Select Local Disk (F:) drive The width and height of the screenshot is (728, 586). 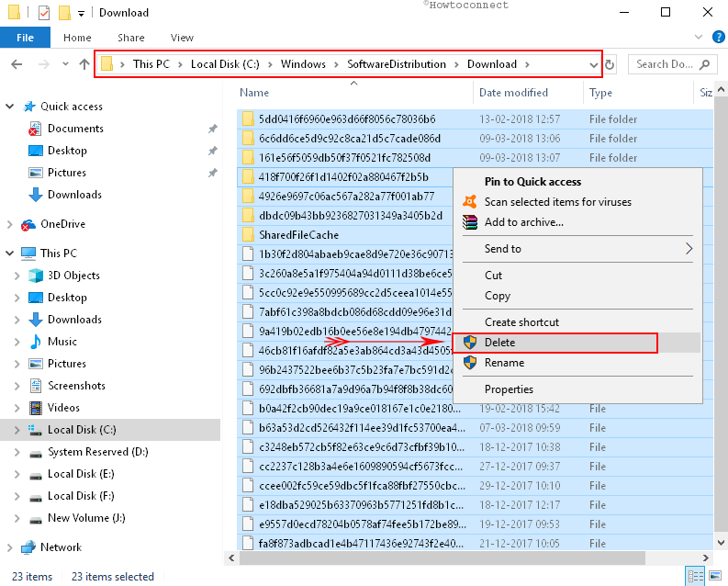(x=81, y=496)
